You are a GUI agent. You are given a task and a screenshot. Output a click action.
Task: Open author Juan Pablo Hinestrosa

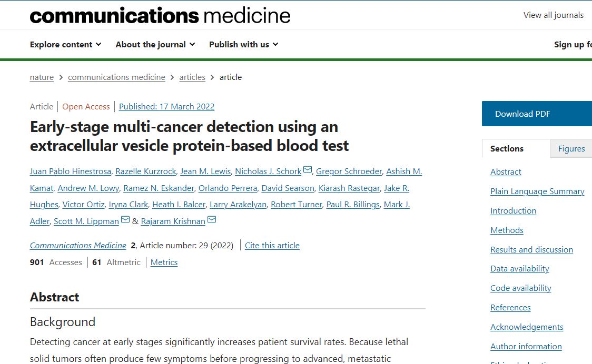coord(71,171)
